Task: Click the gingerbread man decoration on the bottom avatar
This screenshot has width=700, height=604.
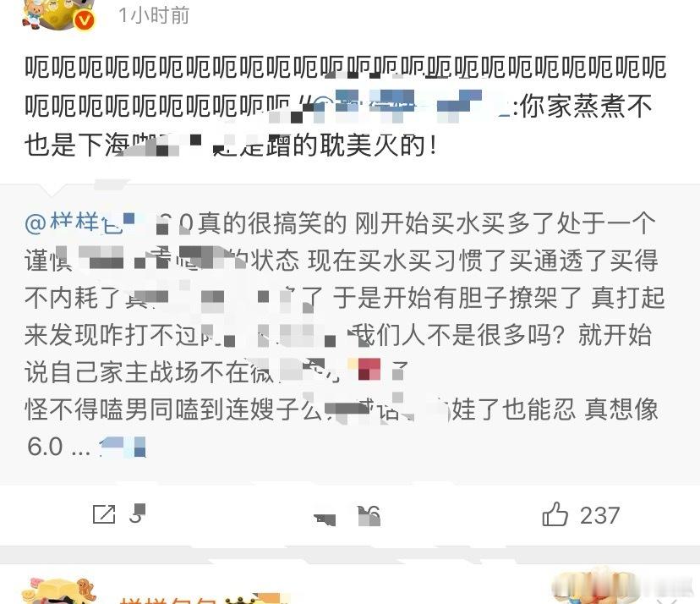Action: coord(85,588)
